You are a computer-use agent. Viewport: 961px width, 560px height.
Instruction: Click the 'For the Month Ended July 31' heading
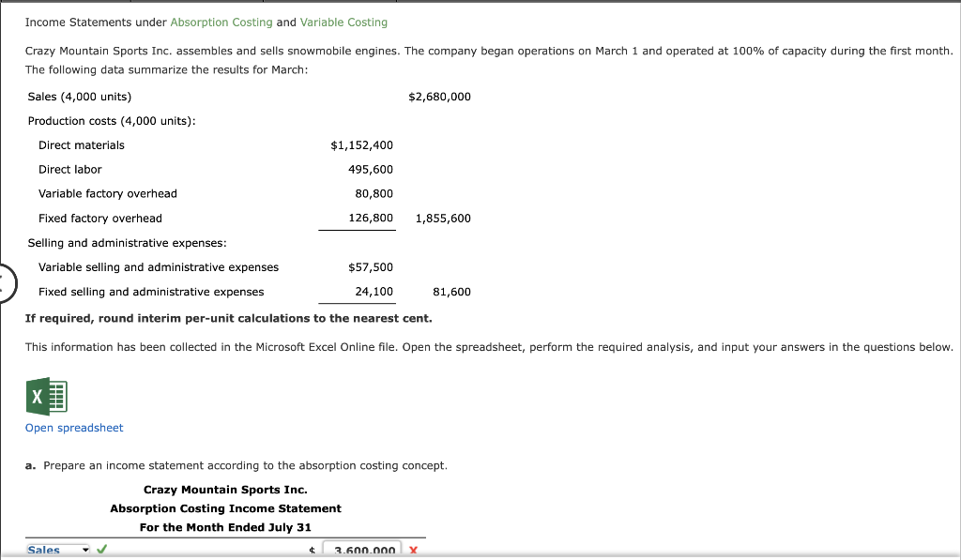coord(225,527)
